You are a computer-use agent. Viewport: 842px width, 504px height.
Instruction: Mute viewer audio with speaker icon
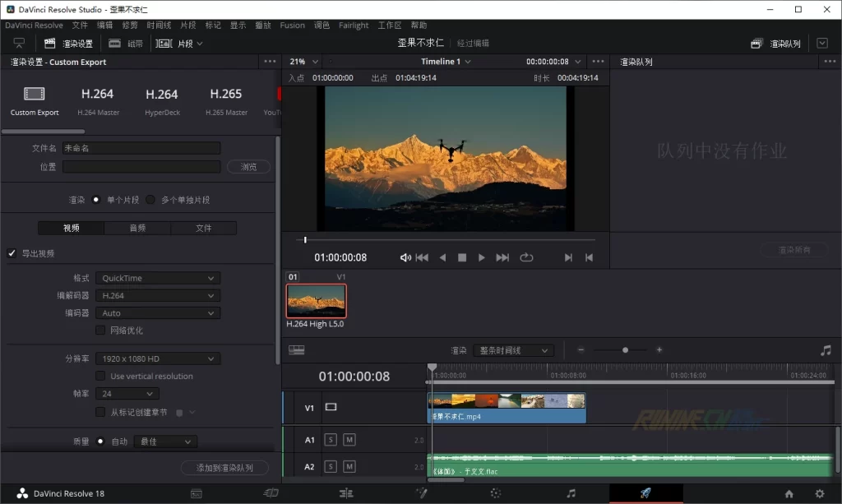(x=405, y=257)
